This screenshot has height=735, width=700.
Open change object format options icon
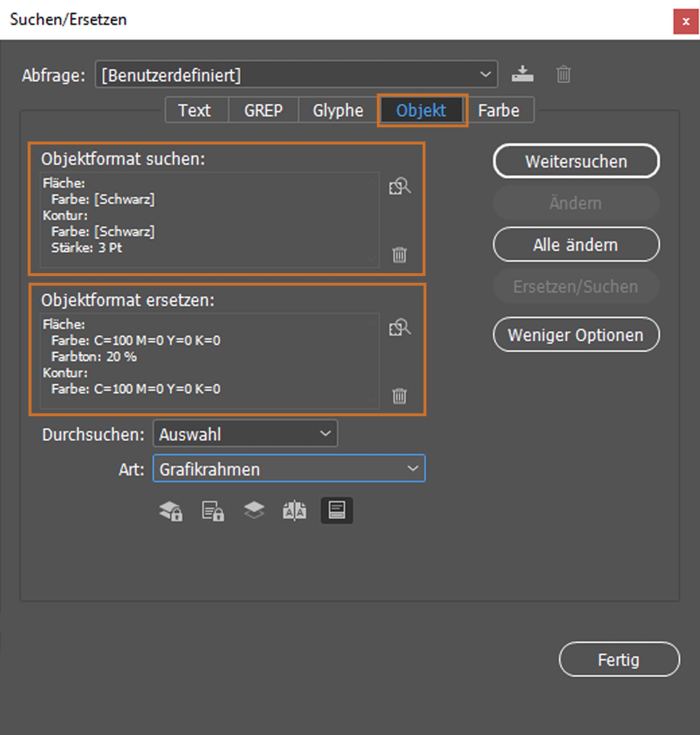pyautogui.click(x=399, y=327)
